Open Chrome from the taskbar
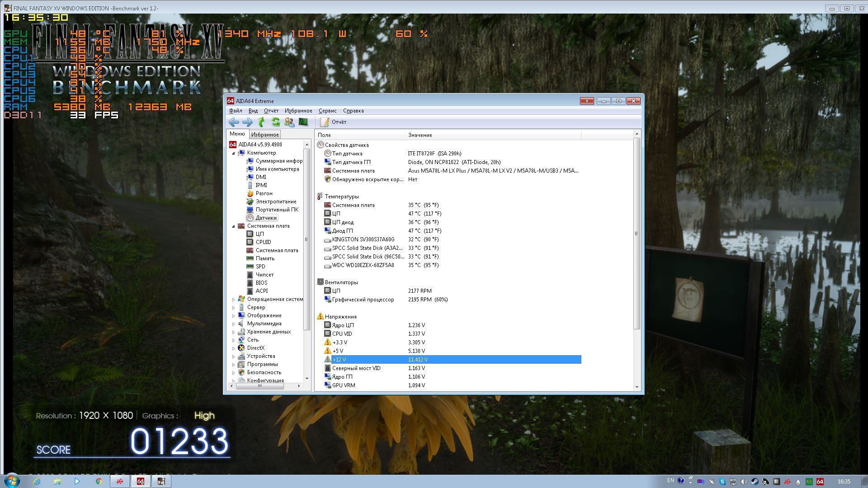The height and width of the screenshot is (488, 868). pos(99,482)
